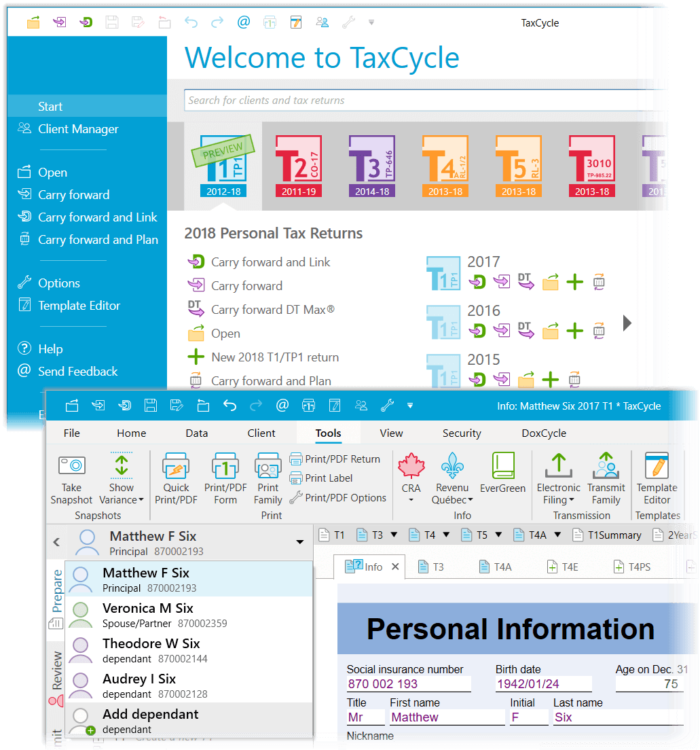Screen dimensions: 700x750
Task: Click the Carry forward DT Max link
Action: click(272, 310)
